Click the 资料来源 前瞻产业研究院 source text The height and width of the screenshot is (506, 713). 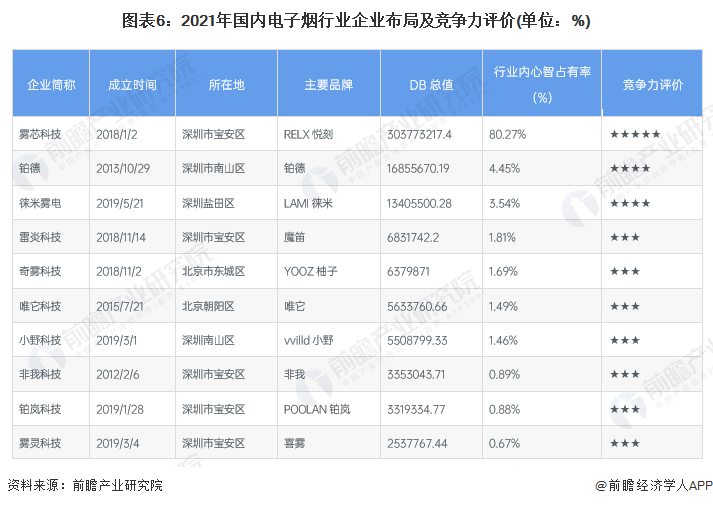tap(85, 485)
